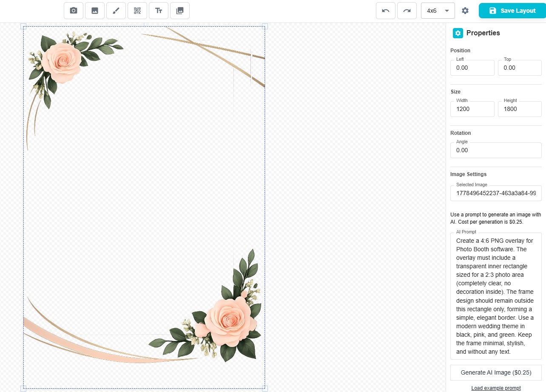The width and height of the screenshot is (546, 392).
Task: Open the image gallery library icon
Action: click(180, 11)
